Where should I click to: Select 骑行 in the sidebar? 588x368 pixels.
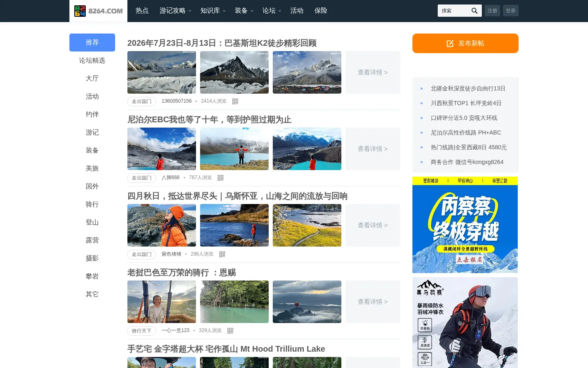pos(92,204)
